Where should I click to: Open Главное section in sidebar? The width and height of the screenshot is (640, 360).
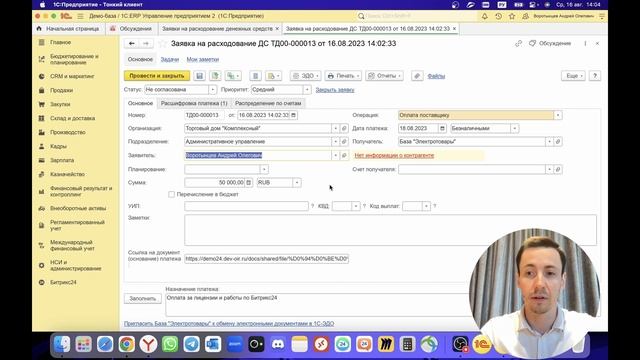pyautogui.click(x=60, y=42)
